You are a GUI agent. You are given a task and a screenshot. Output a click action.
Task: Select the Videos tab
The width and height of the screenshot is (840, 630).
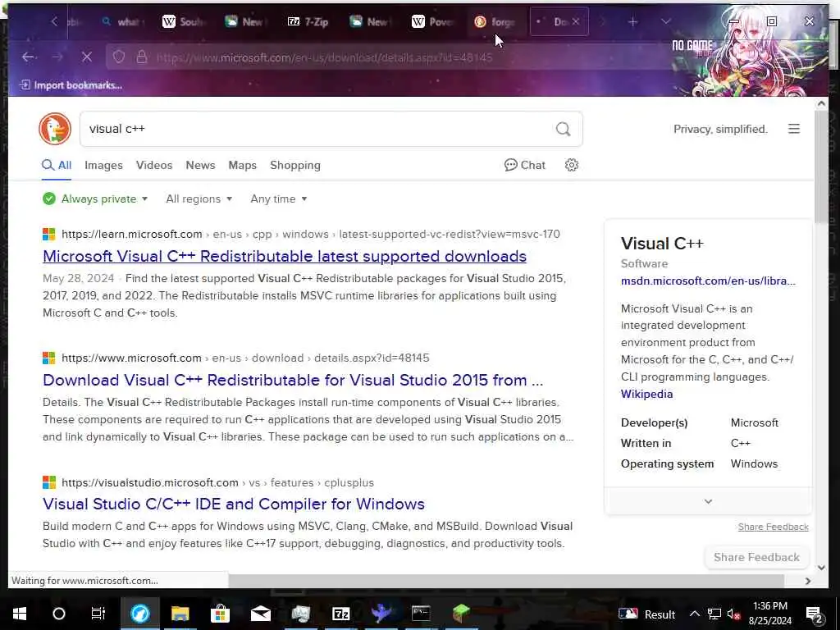coord(154,165)
